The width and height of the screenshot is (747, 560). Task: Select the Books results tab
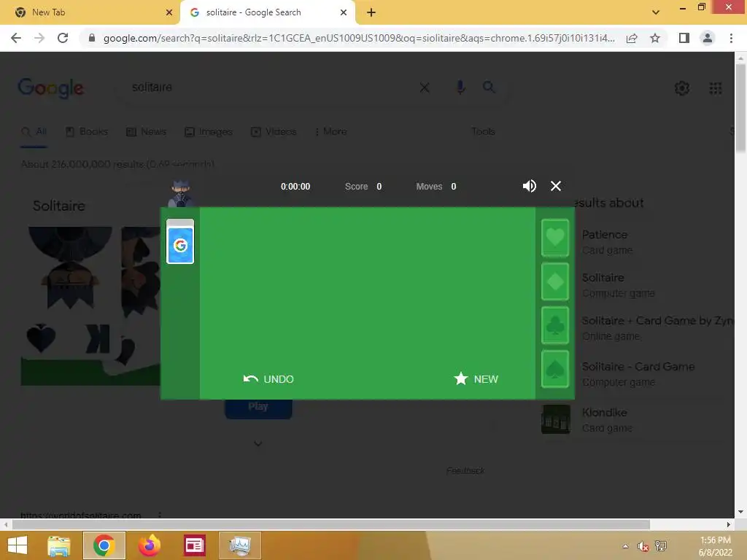(86, 132)
